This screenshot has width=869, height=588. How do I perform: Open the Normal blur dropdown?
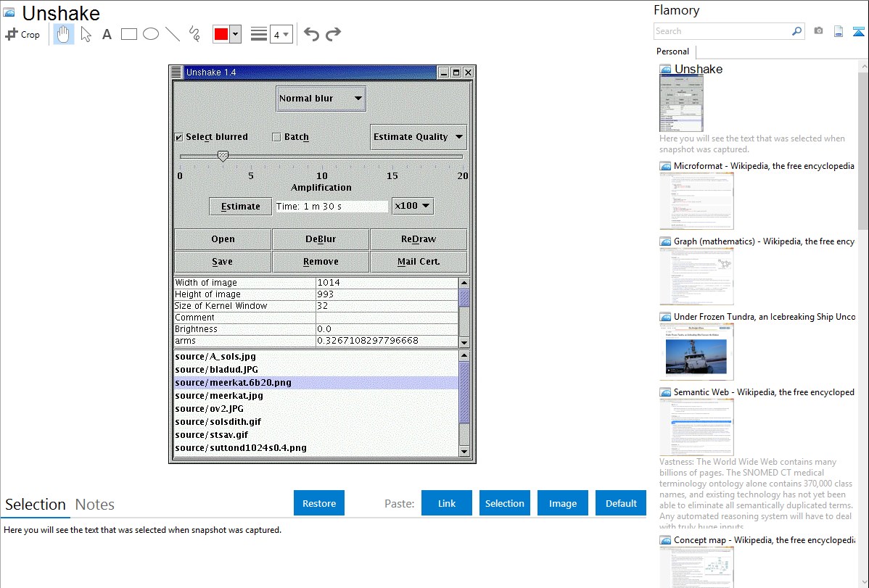[x=321, y=99]
